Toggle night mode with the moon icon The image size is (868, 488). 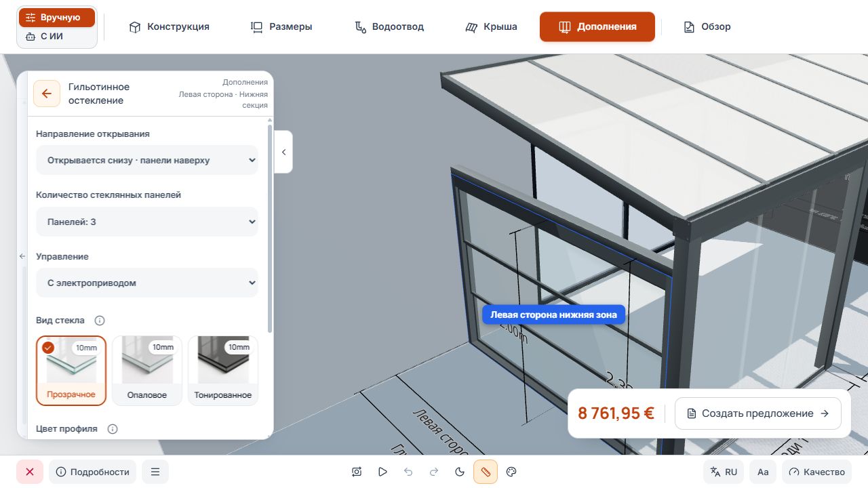point(460,472)
